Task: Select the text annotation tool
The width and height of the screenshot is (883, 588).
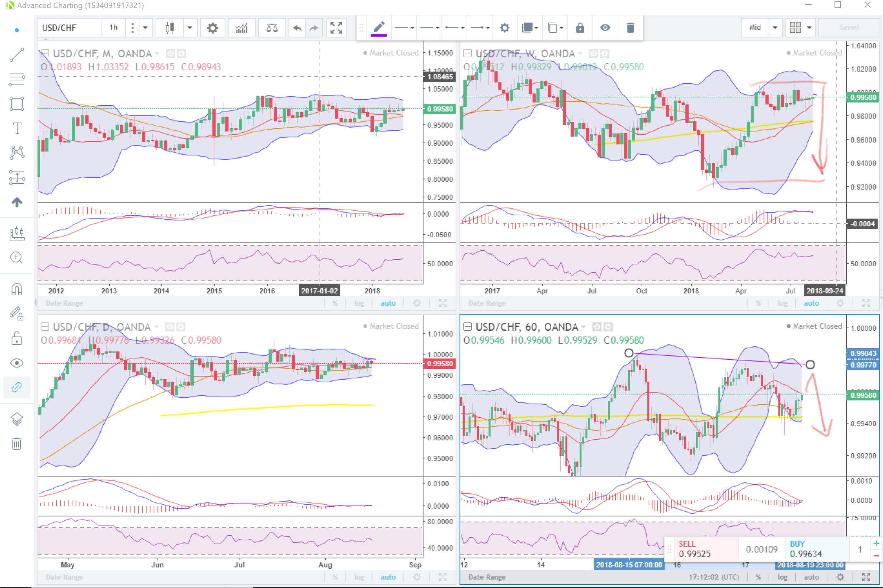Action: [17, 128]
